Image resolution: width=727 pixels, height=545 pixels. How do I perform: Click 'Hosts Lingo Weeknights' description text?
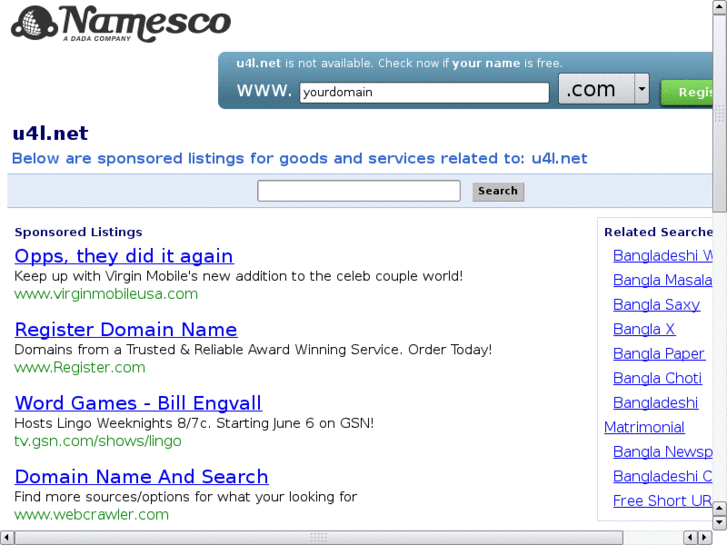pos(194,423)
